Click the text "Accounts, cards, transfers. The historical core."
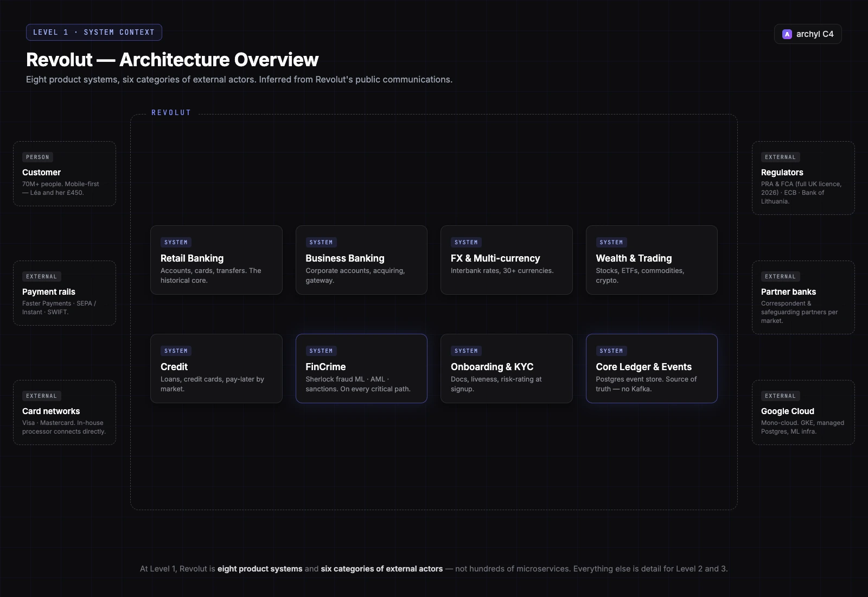Image resolution: width=868 pixels, height=597 pixels. 211,276
